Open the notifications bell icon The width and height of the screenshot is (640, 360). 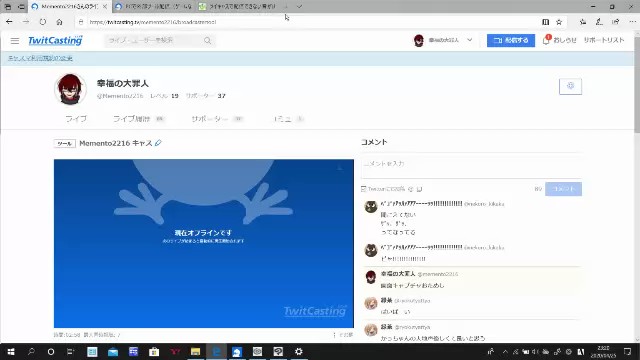(x=546, y=40)
